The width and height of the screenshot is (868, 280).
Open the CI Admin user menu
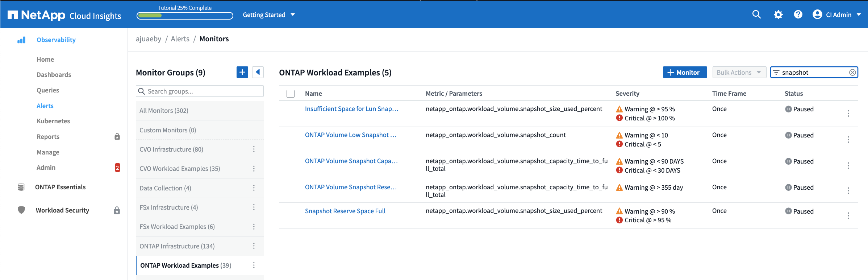coord(837,15)
